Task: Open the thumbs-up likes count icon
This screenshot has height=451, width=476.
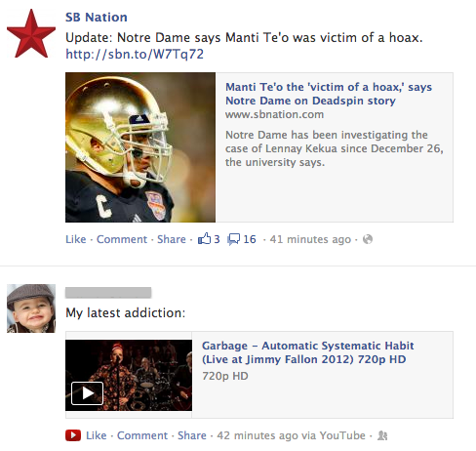Action: click(x=205, y=239)
